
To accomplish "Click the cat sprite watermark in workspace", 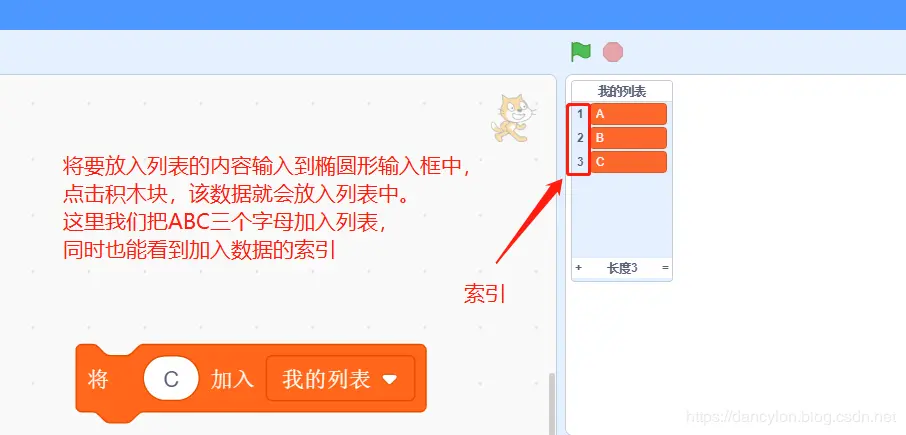I will (514, 118).
